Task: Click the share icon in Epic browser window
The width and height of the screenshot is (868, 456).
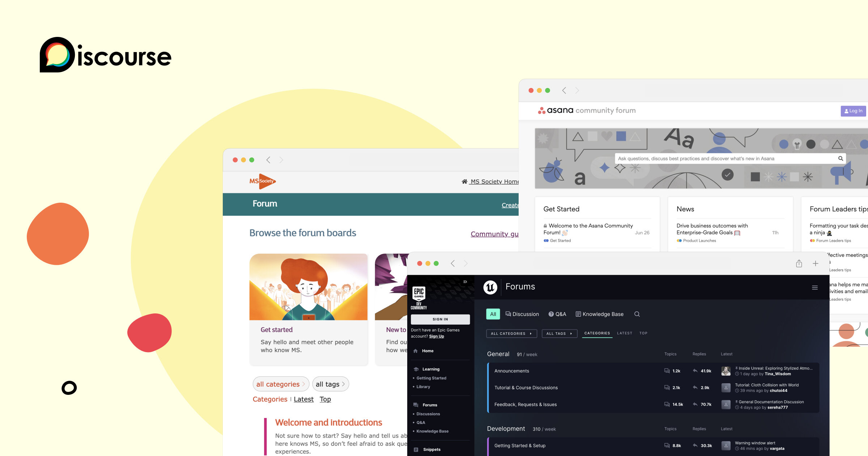Action: [799, 263]
